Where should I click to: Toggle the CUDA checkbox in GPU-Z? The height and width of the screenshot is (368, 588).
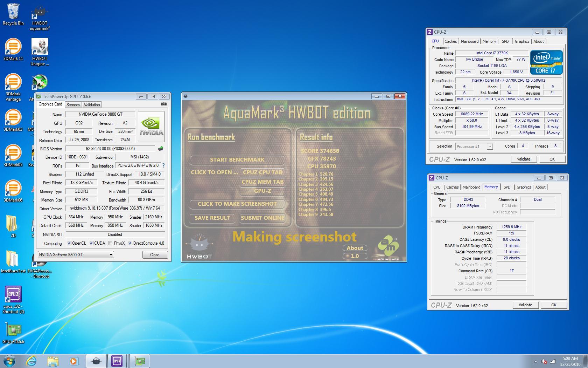(x=91, y=243)
